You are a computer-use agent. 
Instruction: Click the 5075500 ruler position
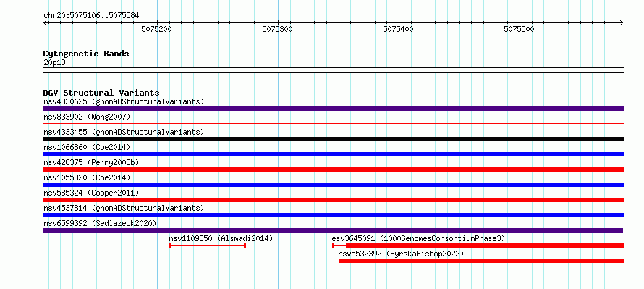pyautogui.click(x=519, y=29)
